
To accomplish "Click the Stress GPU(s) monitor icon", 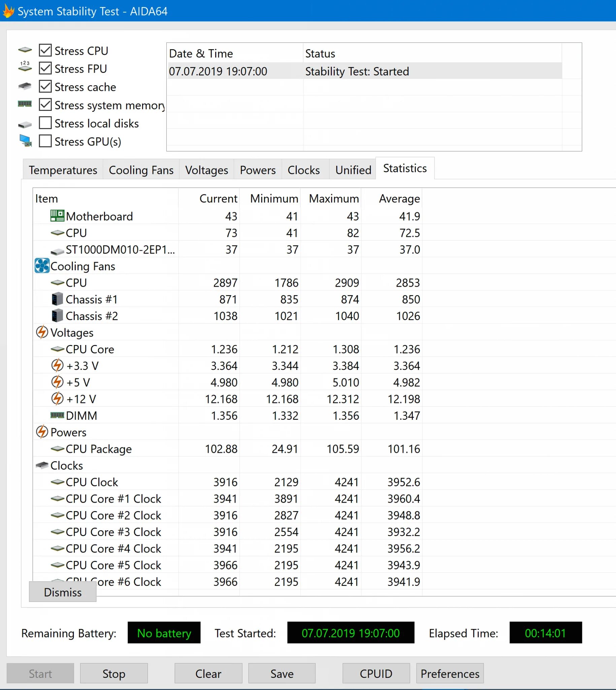I will (26, 141).
